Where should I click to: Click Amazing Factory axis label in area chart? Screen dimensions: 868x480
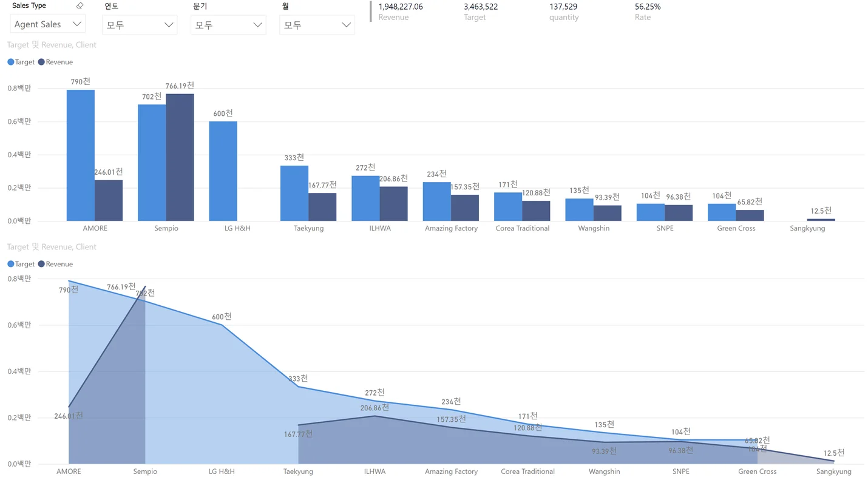pos(451,472)
